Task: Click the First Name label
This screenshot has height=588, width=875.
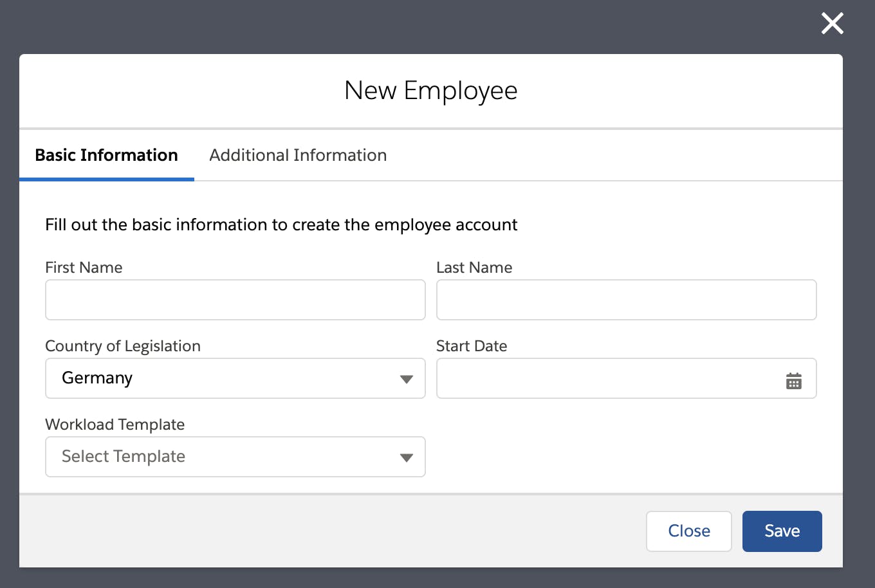Action: 84,268
